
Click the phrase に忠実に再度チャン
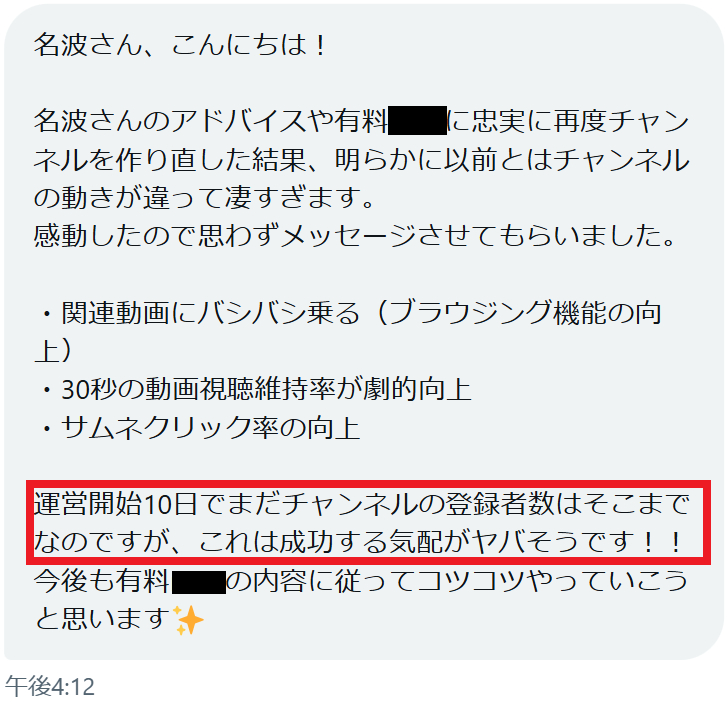(x=568, y=121)
